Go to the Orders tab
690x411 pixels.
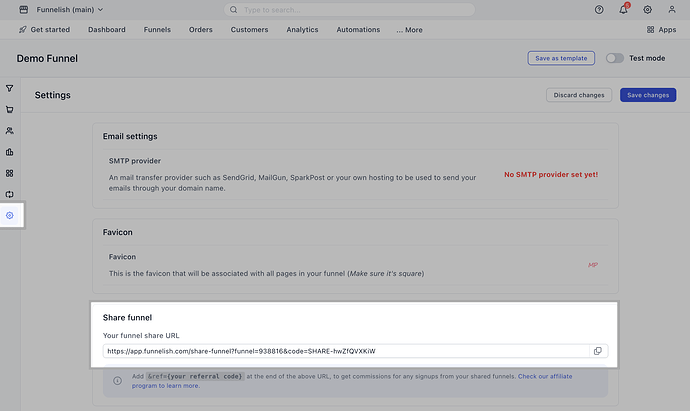201,30
